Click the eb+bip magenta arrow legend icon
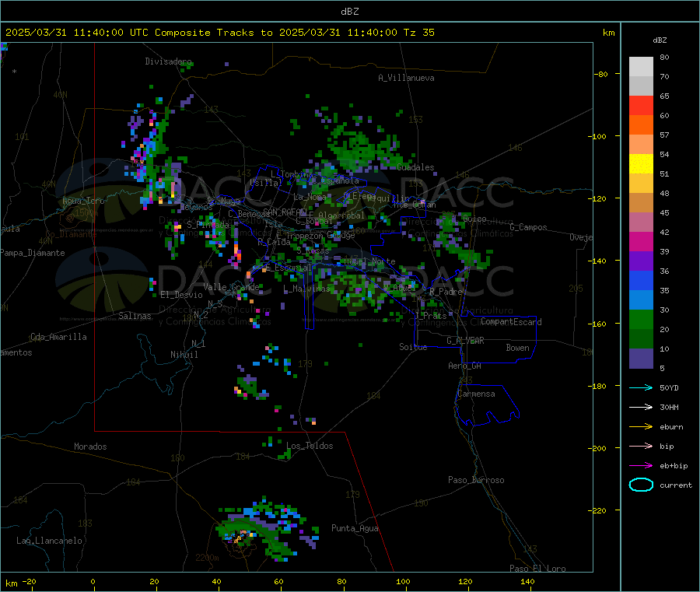This screenshot has width=700, height=592. pos(641,466)
